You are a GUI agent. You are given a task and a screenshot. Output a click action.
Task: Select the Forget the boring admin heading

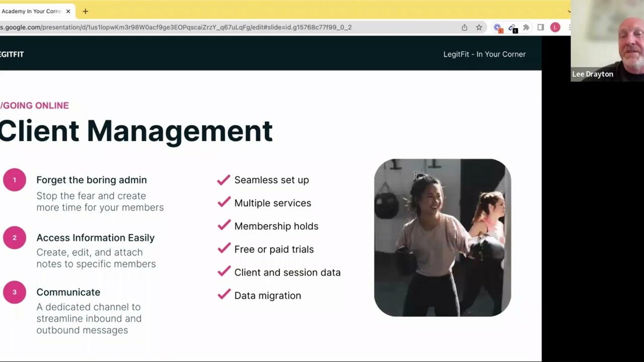92,180
